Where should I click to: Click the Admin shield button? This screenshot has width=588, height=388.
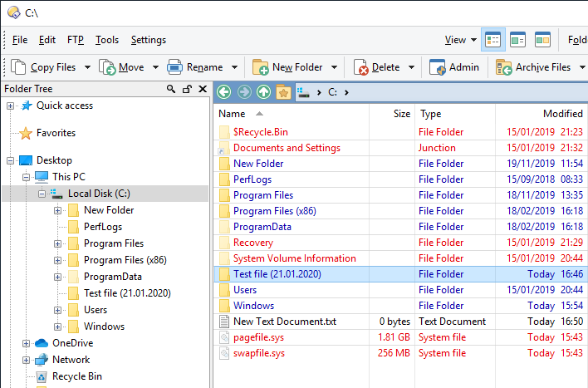tap(454, 67)
